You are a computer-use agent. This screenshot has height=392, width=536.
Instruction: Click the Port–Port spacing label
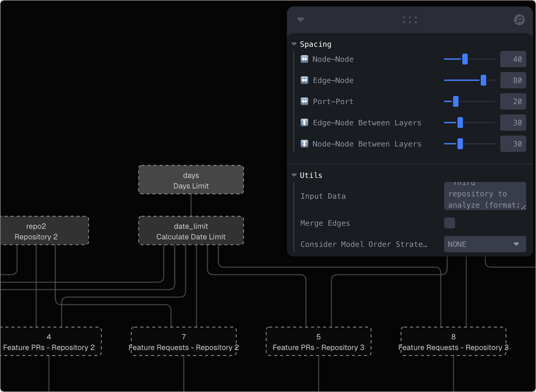(x=333, y=101)
